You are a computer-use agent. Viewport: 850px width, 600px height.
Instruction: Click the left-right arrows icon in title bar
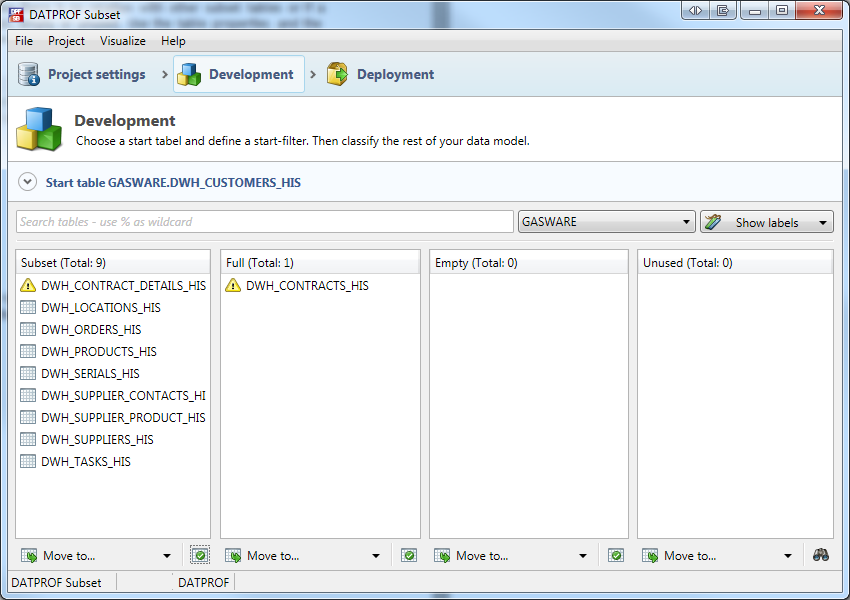(695, 10)
